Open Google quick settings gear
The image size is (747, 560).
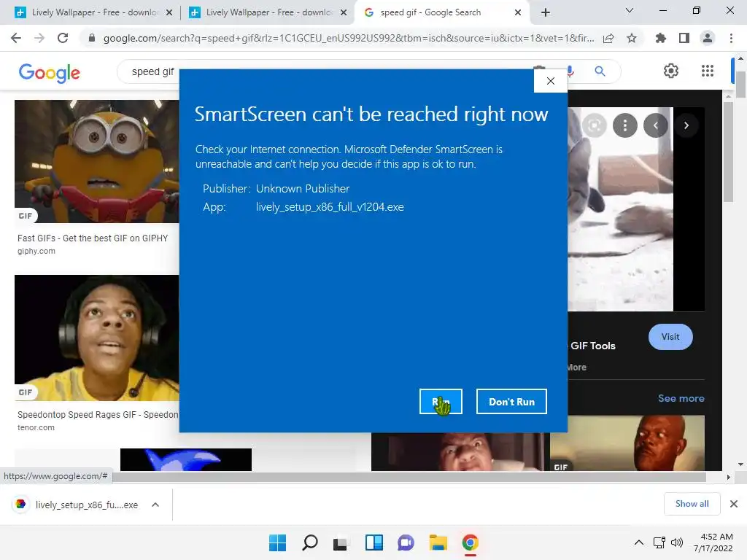tap(671, 71)
